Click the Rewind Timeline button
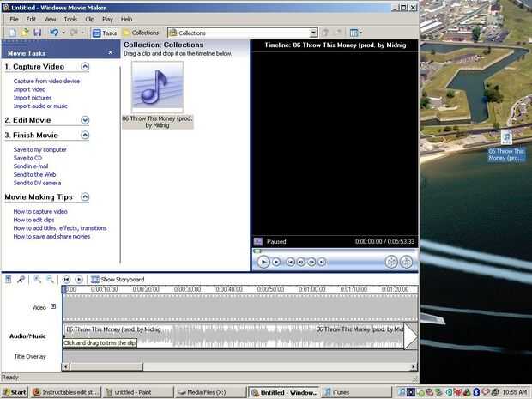 66,280
